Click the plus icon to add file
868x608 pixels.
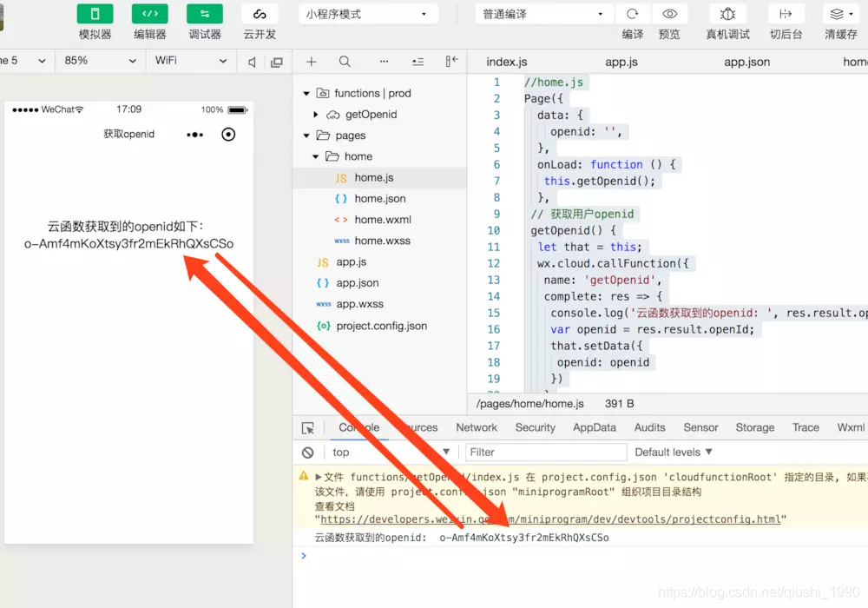pyautogui.click(x=311, y=62)
